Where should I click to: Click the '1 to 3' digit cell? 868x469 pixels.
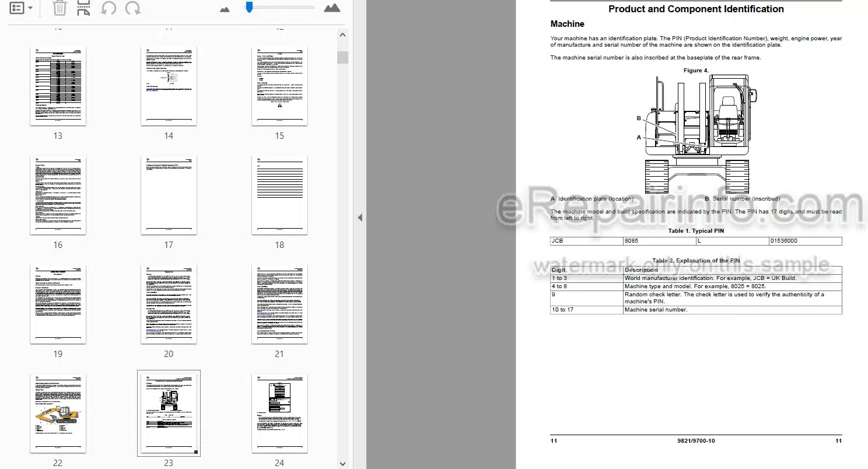[x=587, y=278]
